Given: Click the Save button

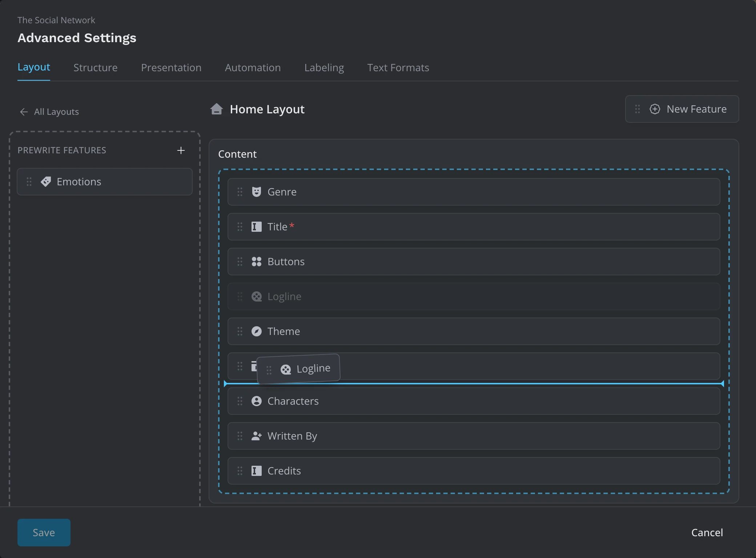Looking at the screenshot, I should click(x=44, y=532).
